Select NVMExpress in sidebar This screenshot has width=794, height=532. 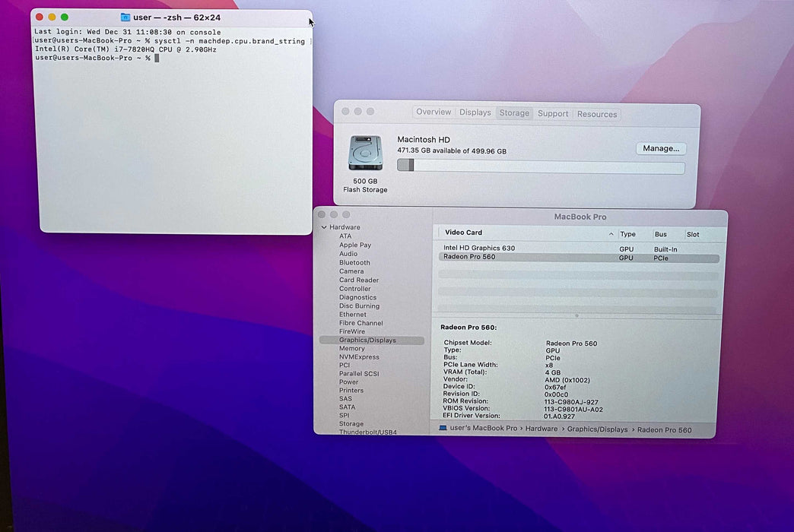[x=359, y=357]
